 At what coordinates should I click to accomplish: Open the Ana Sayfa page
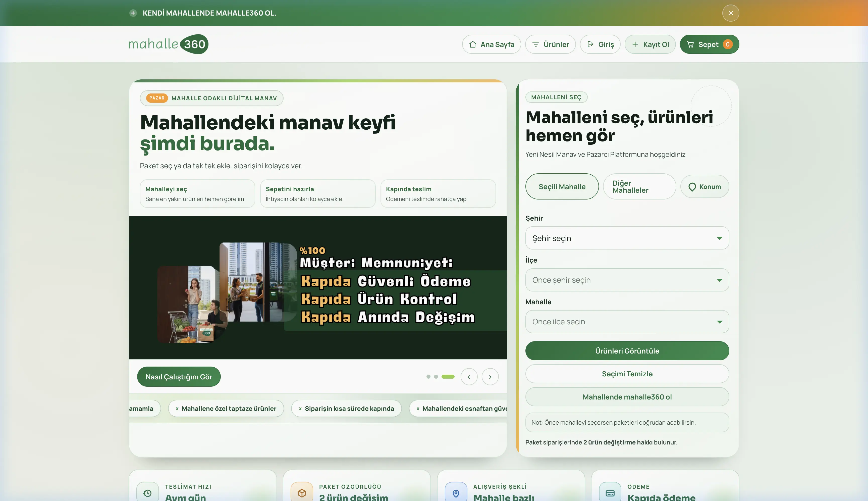point(492,44)
